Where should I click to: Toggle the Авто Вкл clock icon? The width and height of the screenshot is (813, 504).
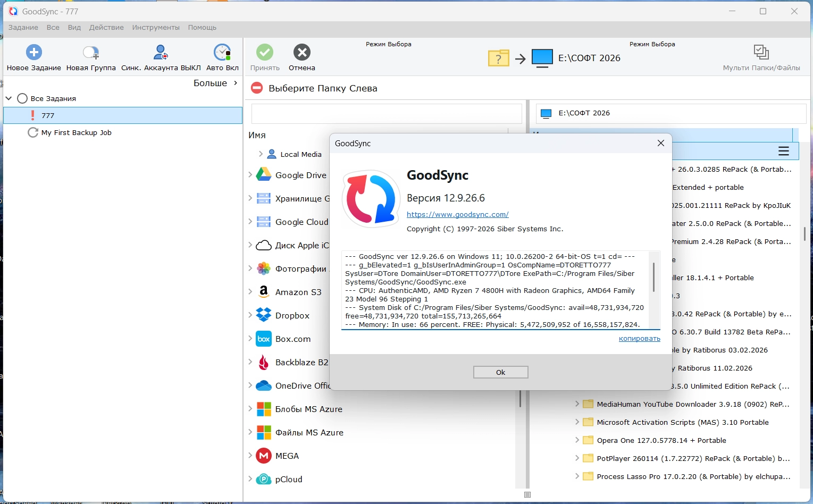click(222, 52)
